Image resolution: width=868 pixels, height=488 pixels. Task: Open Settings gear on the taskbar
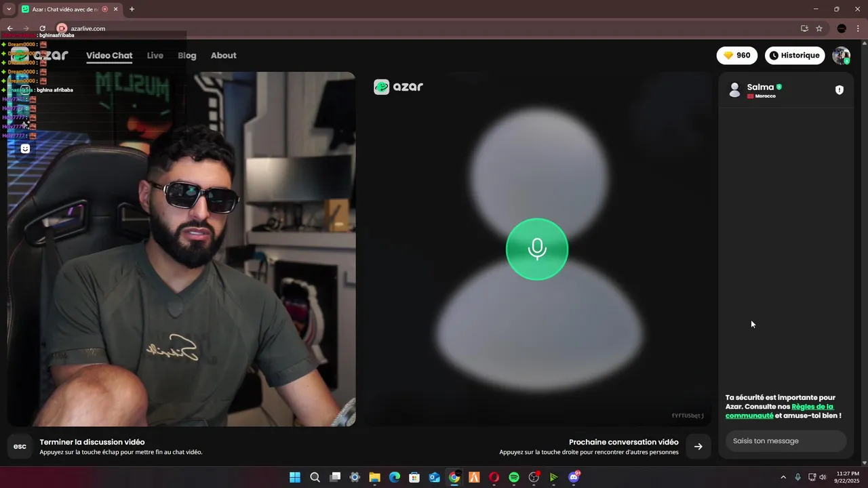(x=355, y=477)
